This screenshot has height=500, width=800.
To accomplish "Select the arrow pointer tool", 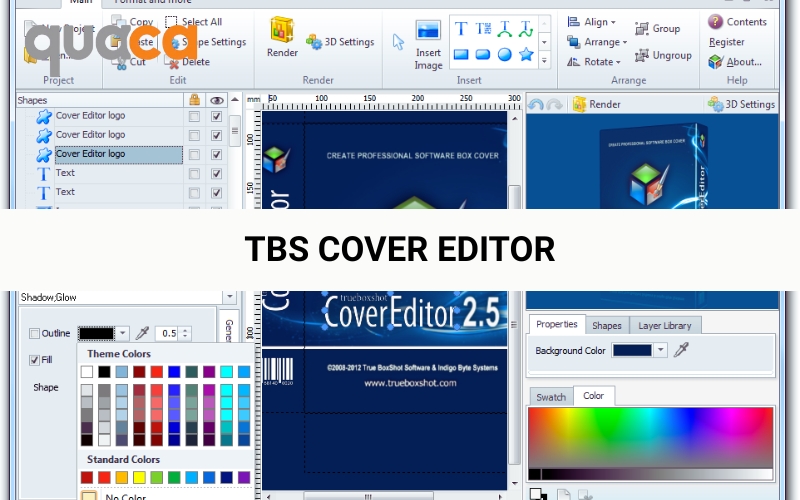I will pos(398,42).
